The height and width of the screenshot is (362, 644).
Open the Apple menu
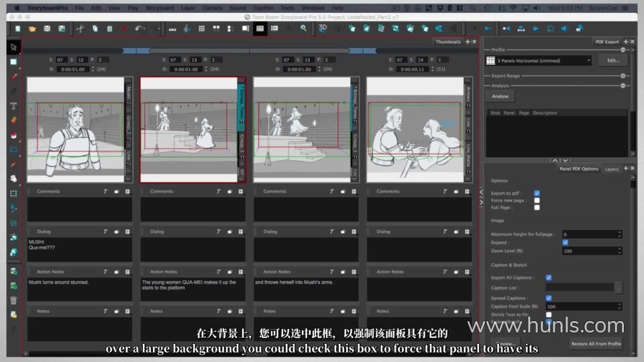[17, 8]
